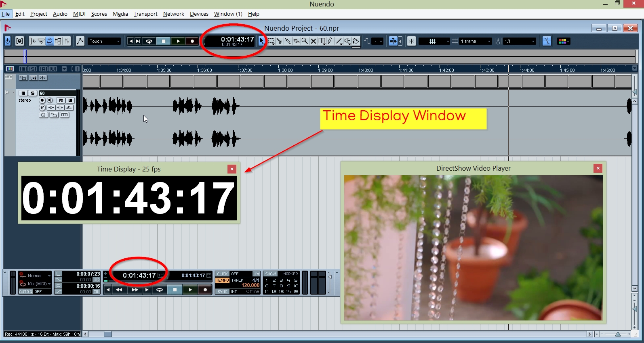Click the 120.000 tempo value
Image resolution: width=644 pixels, height=343 pixels.
(250, 285)
